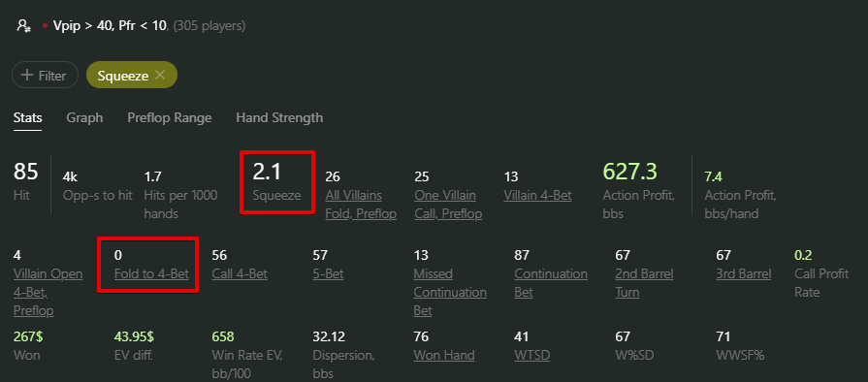This screenshot has height=382, width=868.
Task: Select the Stats tab
Action: coord(28,118)
